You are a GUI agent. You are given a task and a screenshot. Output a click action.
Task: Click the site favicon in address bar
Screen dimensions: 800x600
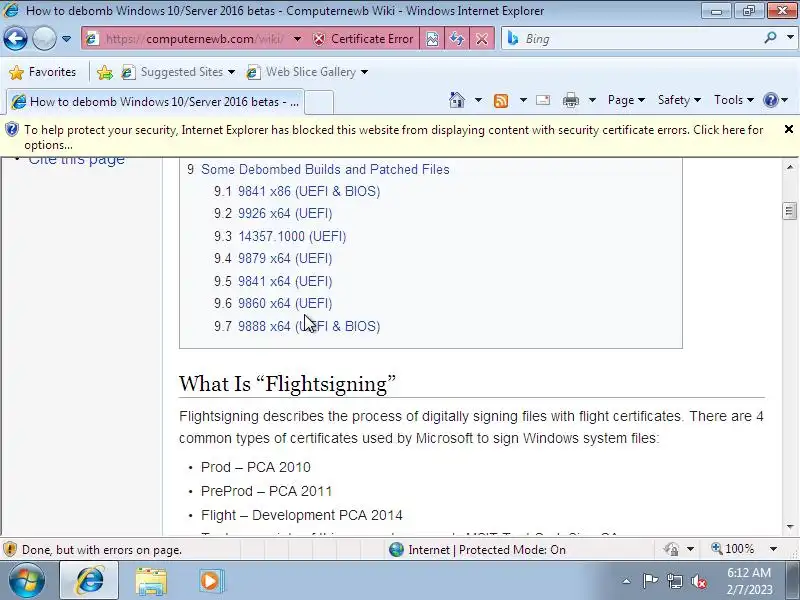point(92,39)
